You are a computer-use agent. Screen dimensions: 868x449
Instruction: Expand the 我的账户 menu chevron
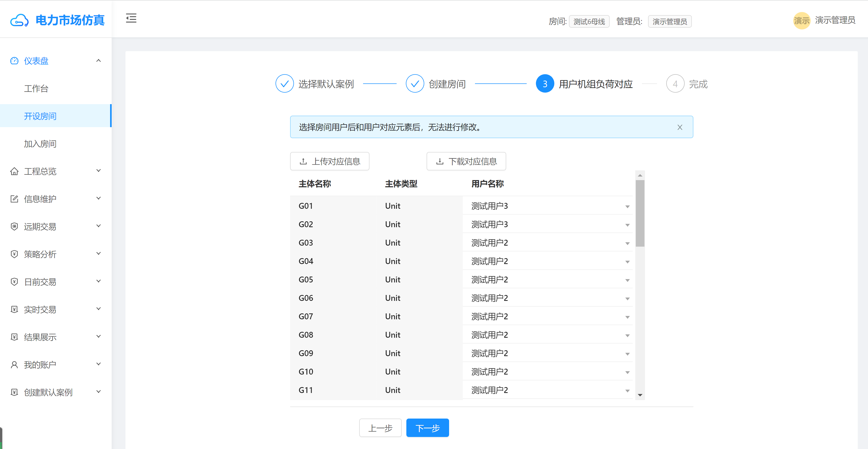coord(98,364)
